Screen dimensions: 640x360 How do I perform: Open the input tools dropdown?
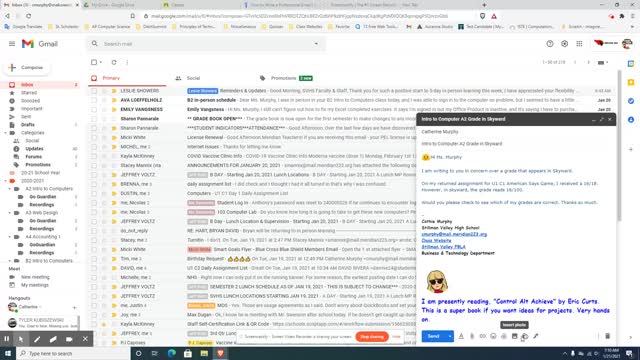point(603,62)
